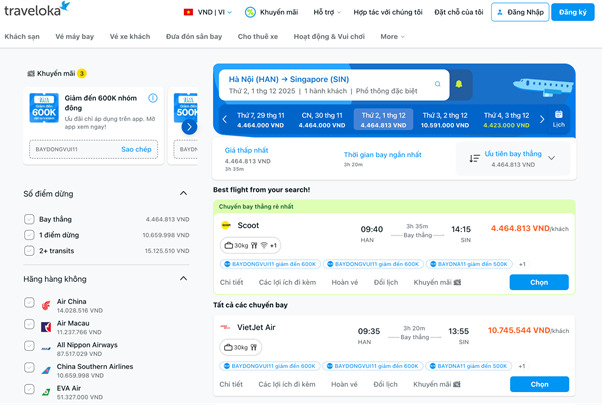
Task: Click the Air Macau logo
Action: [x=46, y=327]
